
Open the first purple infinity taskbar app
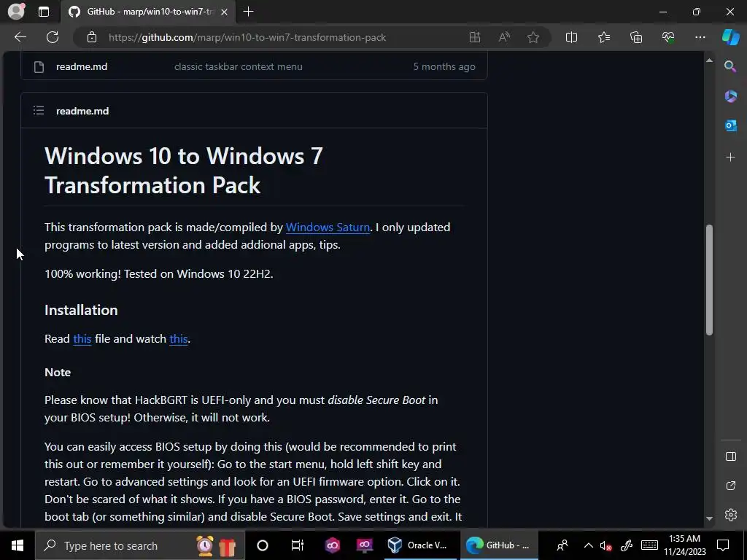(332, 545)
